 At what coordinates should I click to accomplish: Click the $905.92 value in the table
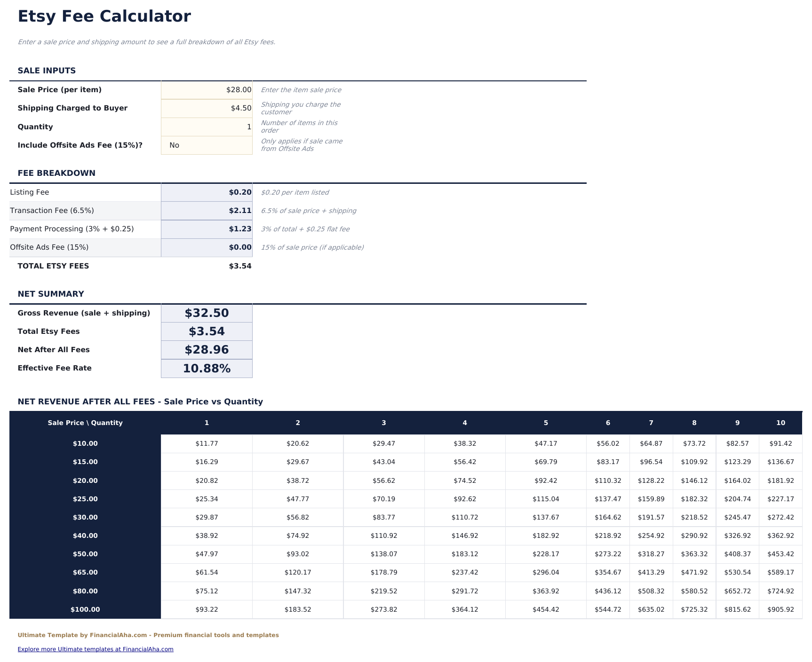780,609
